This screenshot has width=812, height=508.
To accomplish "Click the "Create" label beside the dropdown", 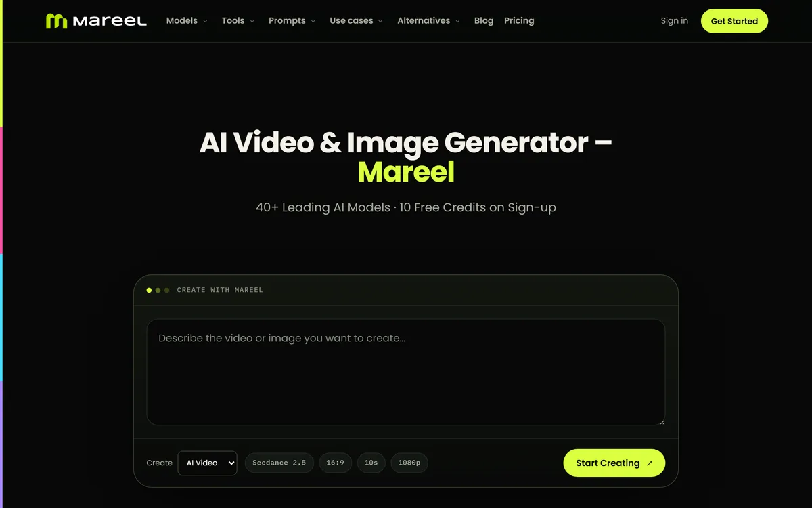I will coord(160,463).
